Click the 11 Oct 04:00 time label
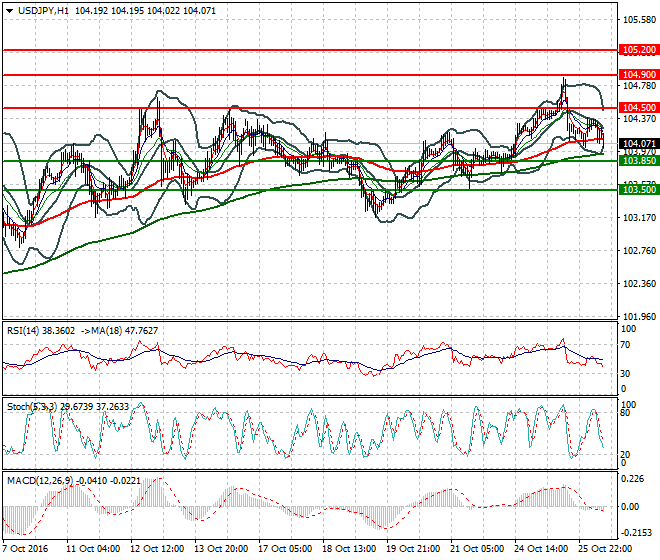This screenshot has height=560, width=660. [x=93, y=549]
